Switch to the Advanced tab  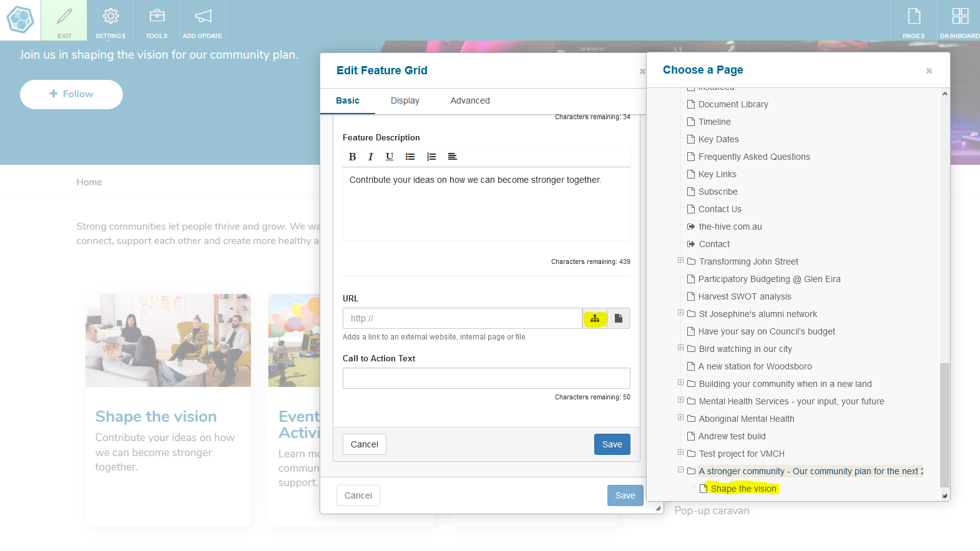pyautogui.click(x=470, y=100)
